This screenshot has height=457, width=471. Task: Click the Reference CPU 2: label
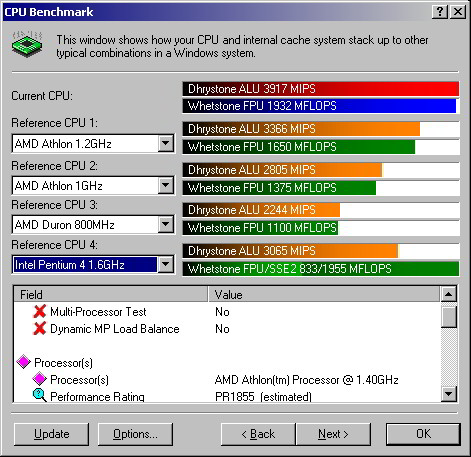coord(55,166)
